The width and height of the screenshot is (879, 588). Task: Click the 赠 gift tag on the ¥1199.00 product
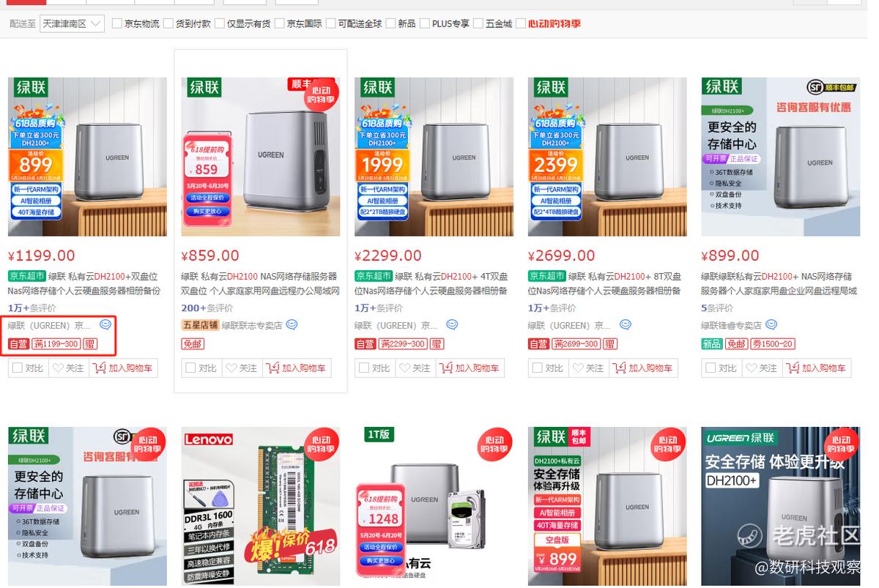tap(89, 344)
